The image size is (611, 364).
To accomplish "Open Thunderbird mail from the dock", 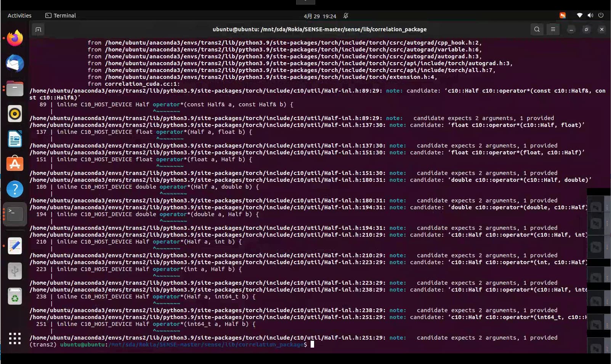I will coord(15,63).
